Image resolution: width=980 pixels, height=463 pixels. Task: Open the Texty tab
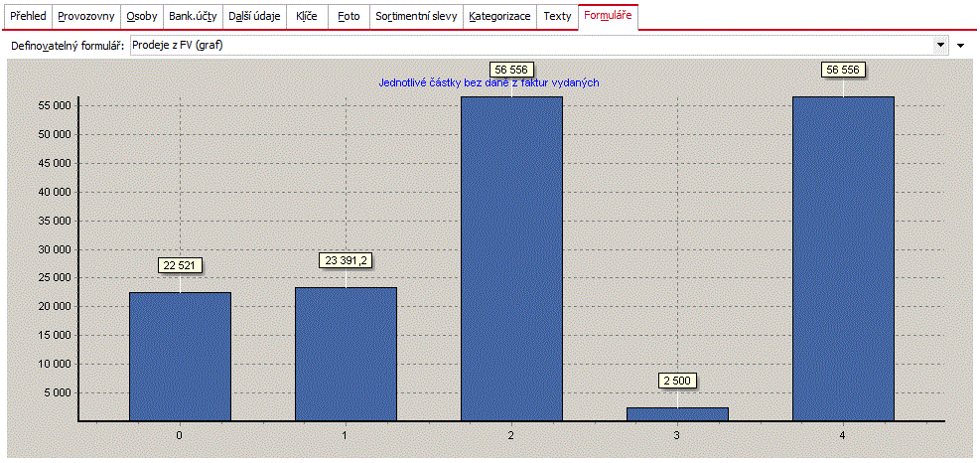pyautogui.click(x=557, y=16)
